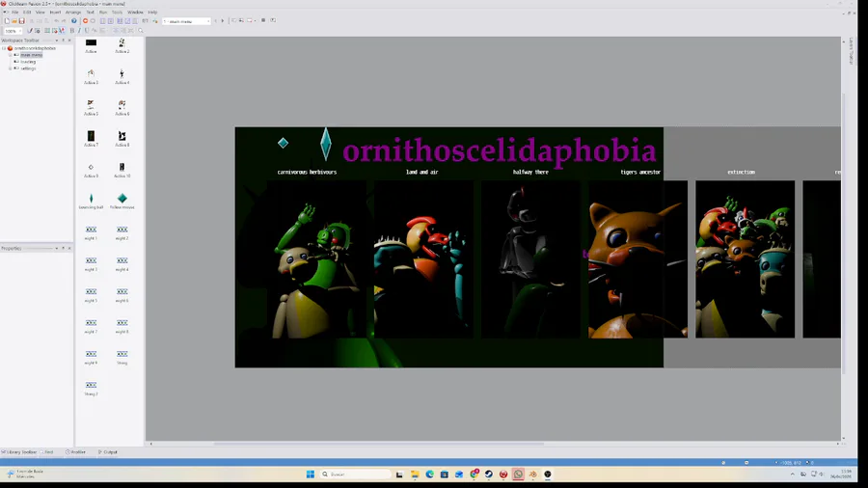Open the Arrange menu
Screen dimensions: 868x488
click(x=73, y=13)
